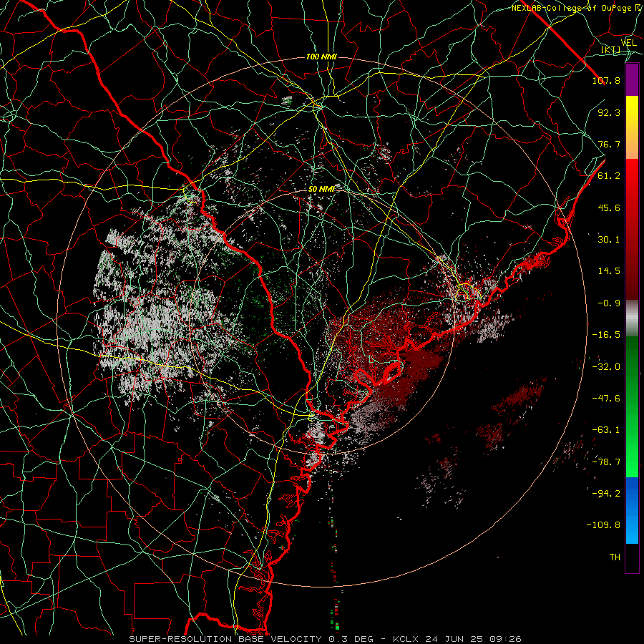Screen dimensions: 644x644
Task: Select the 14.5 velocity scale value
Action: coord(609,271)
